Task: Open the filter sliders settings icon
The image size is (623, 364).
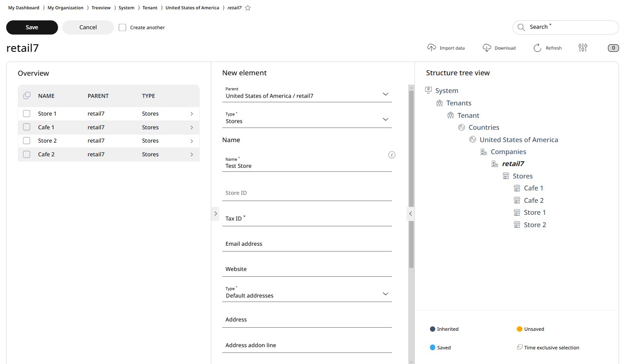Action: 583,48
